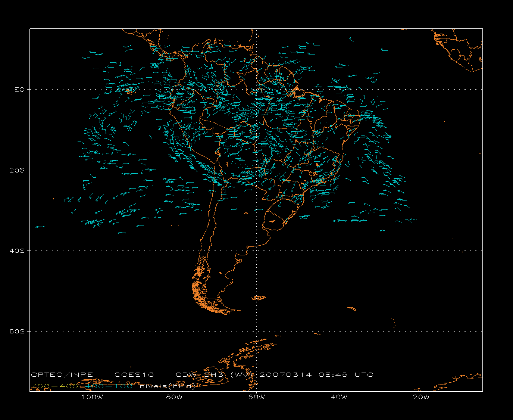Click the 20070314 date stamp
This screenshot has width=513, height=420.
(x=285, y=375)
